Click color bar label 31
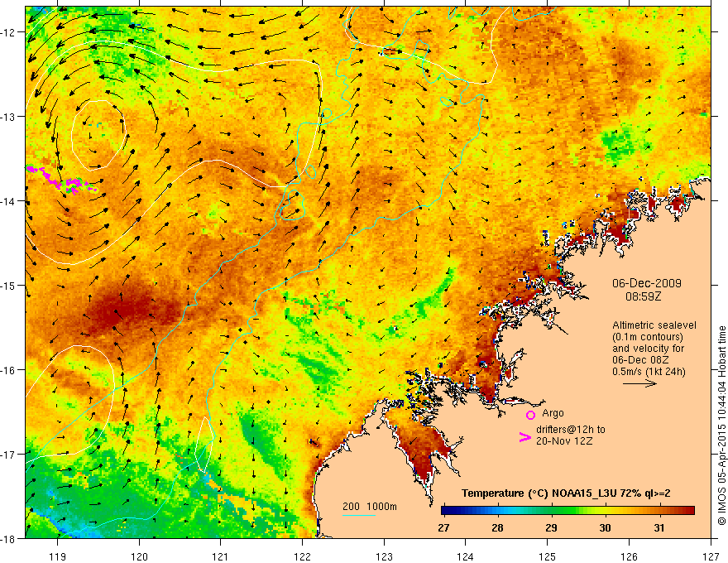 coord(659,527)
